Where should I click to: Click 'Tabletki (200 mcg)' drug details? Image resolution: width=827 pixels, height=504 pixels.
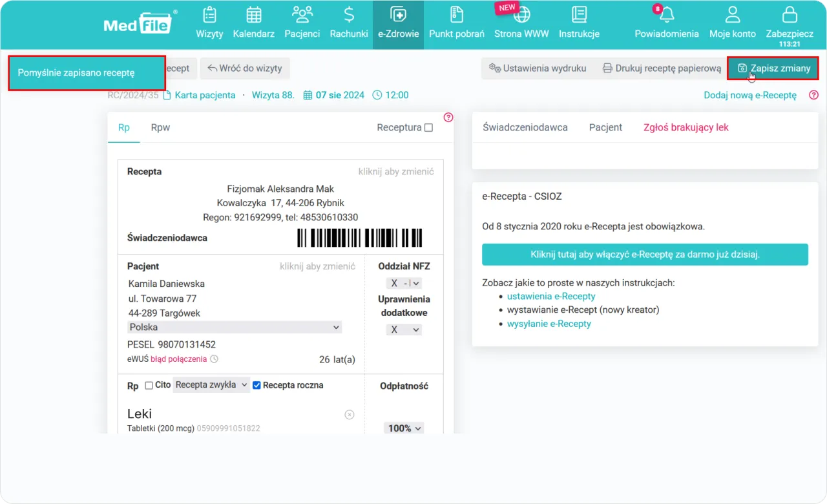point(161,428)
